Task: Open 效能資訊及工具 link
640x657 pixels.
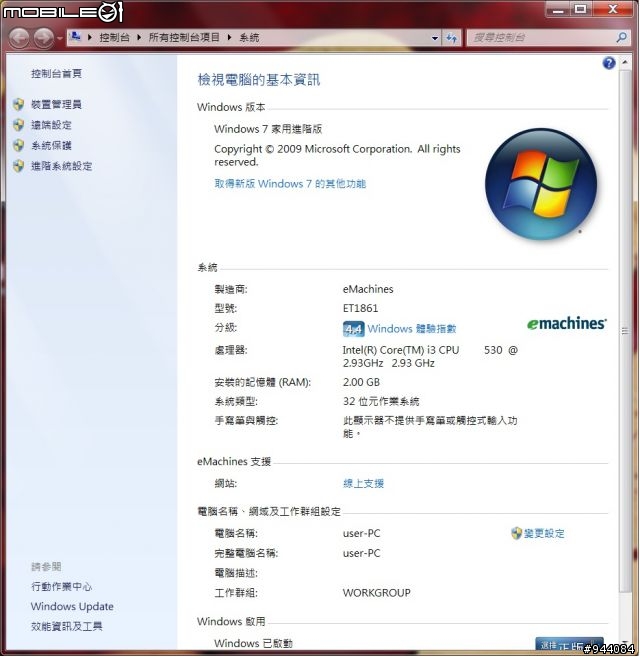Action: click(x=66, y=626)
